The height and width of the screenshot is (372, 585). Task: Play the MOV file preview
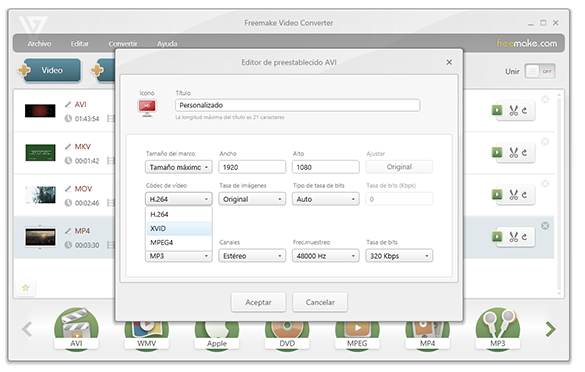(497, 195)
